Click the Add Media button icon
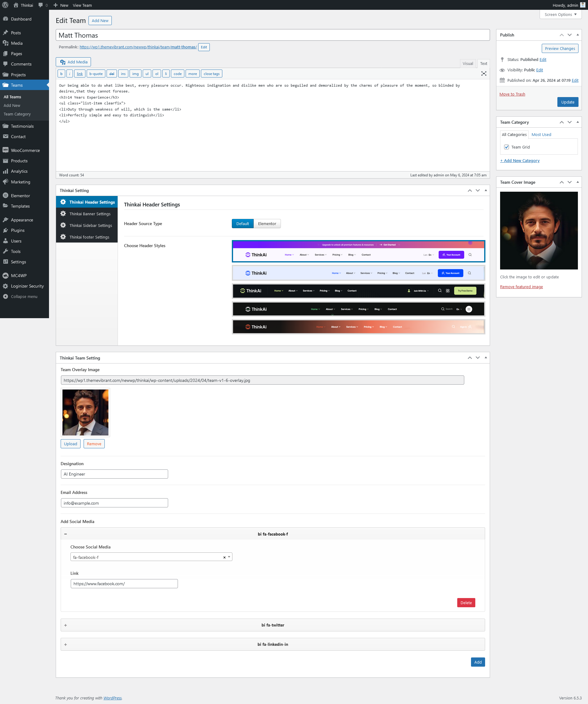 [x=63, y=62]
